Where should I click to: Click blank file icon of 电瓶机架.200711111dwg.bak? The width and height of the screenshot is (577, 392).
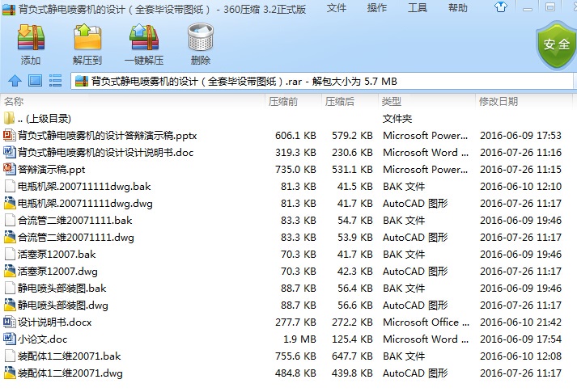(9, 186)
